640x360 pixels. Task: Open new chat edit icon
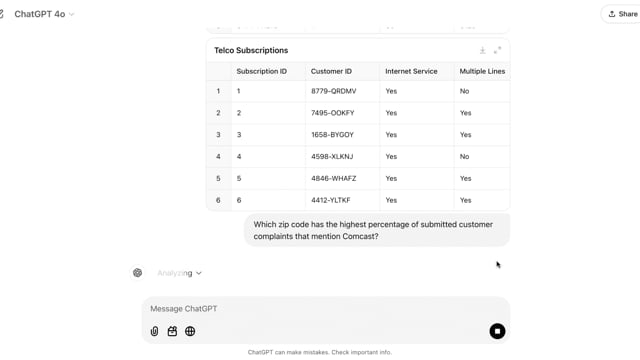[1, 14]
